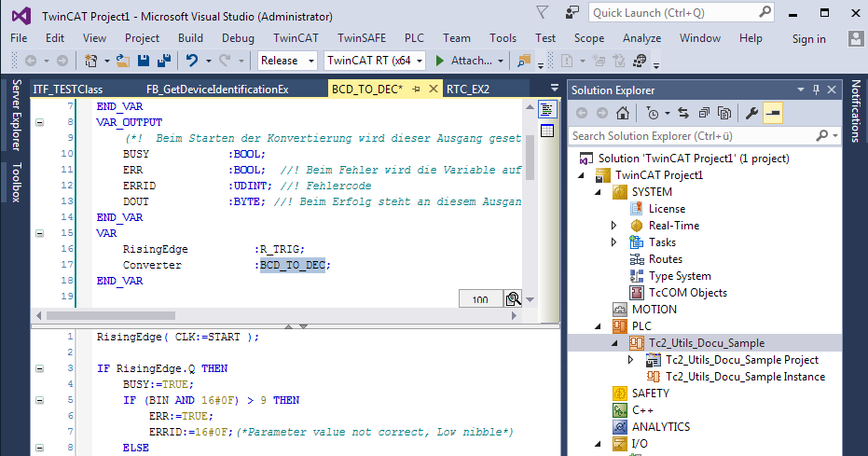The height and width of the screenshot is (456, 868).
Task: Open the TwinCAT menu
Action: tap(296, 38)
